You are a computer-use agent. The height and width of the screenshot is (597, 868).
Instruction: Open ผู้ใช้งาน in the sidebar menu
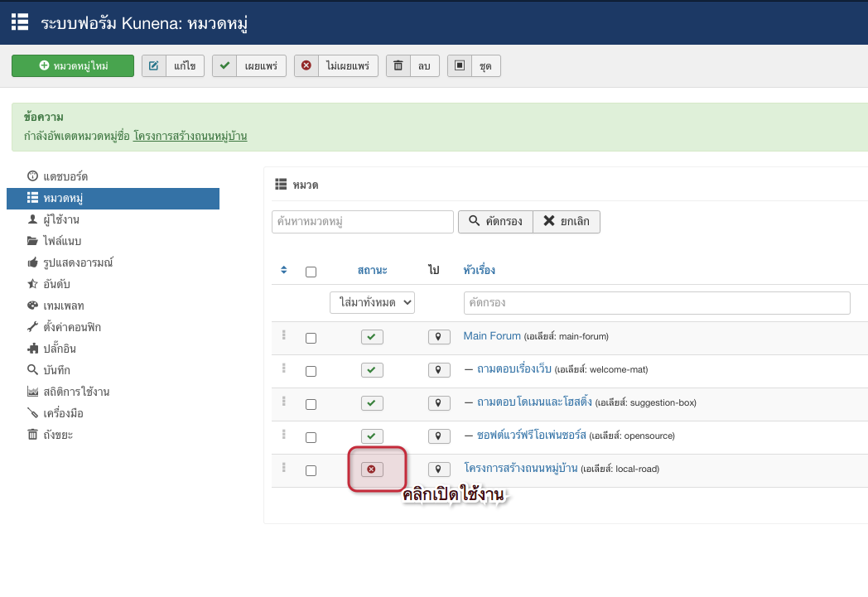60,219
